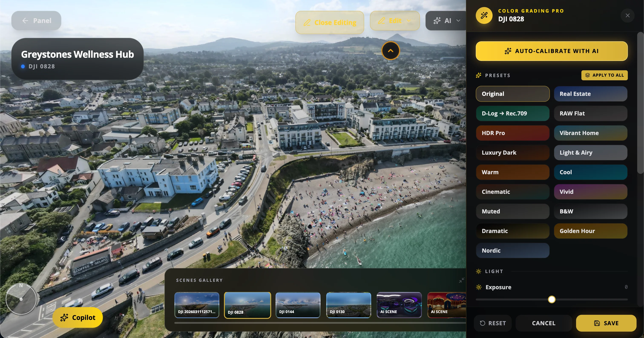This screenshot has height=338, width=644.
Task: Click Close Editing button
Action: [x=329, y=23]
